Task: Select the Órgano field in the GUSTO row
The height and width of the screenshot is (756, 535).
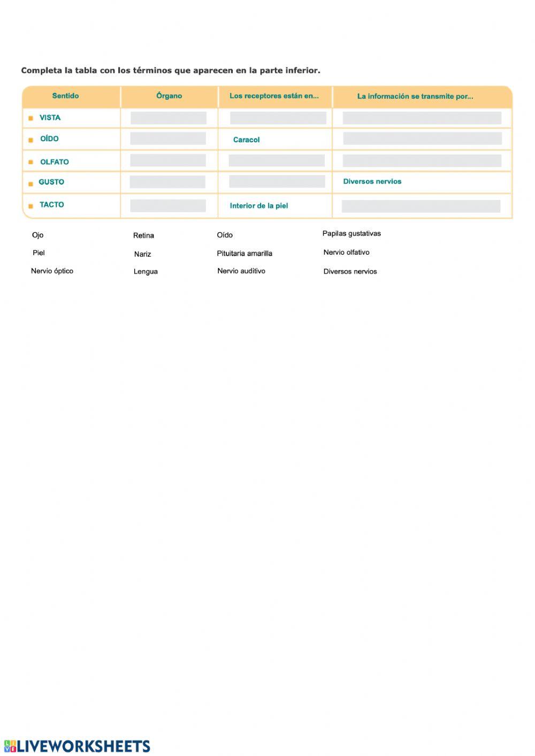Action: pyautogui.click(x=167, y=182)
